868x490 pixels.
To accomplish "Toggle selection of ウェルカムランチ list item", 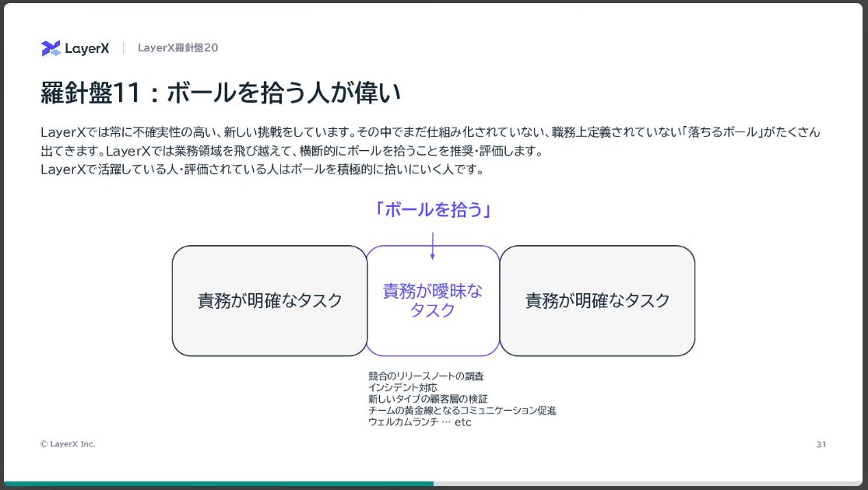I will 415,422.
